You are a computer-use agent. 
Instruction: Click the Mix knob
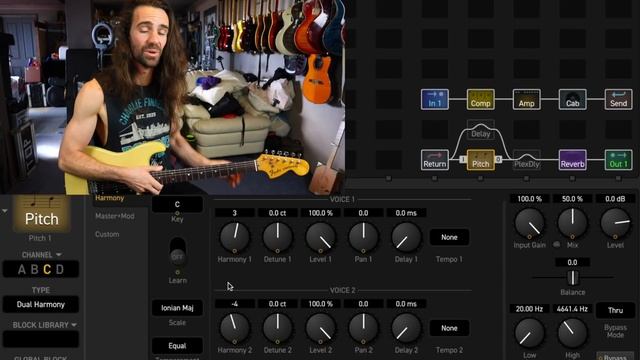572,223
